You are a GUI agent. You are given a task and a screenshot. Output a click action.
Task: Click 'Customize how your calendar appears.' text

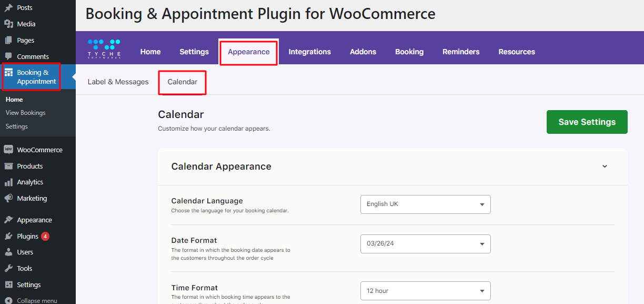point(214,129)
